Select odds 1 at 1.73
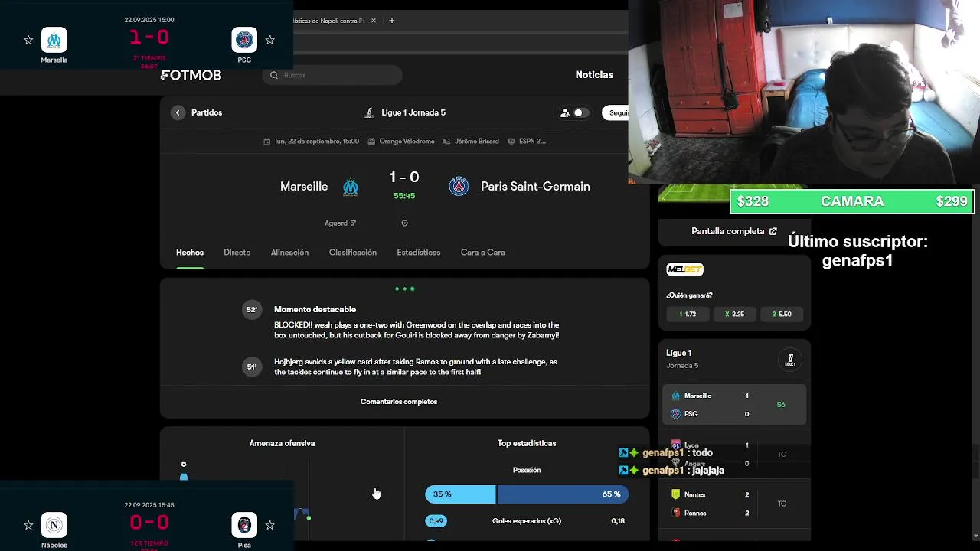 click(x=688, y=314)
